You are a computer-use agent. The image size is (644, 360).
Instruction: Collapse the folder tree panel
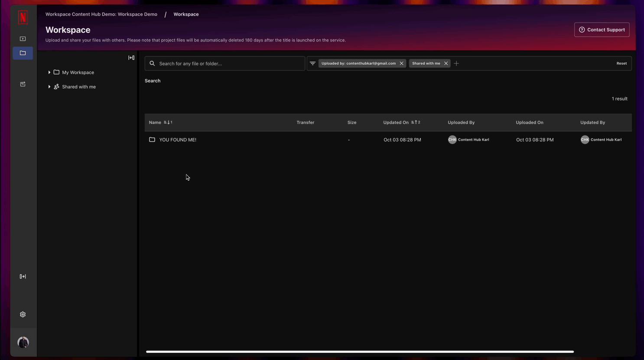[131, 58]
